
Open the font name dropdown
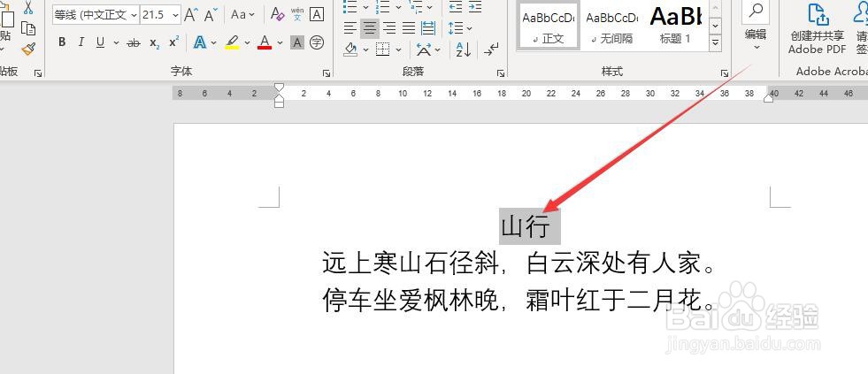point(134,14)
